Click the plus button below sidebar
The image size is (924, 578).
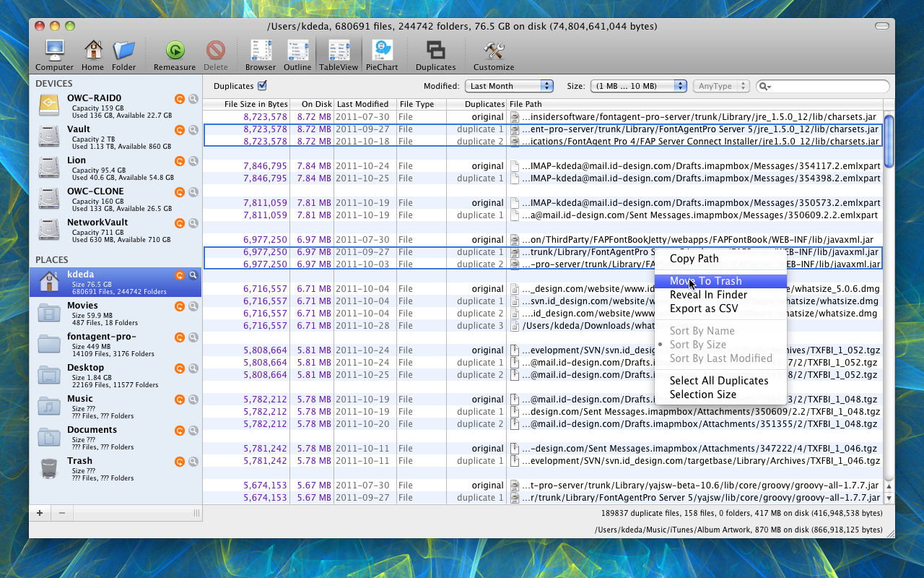click(40, 513)
